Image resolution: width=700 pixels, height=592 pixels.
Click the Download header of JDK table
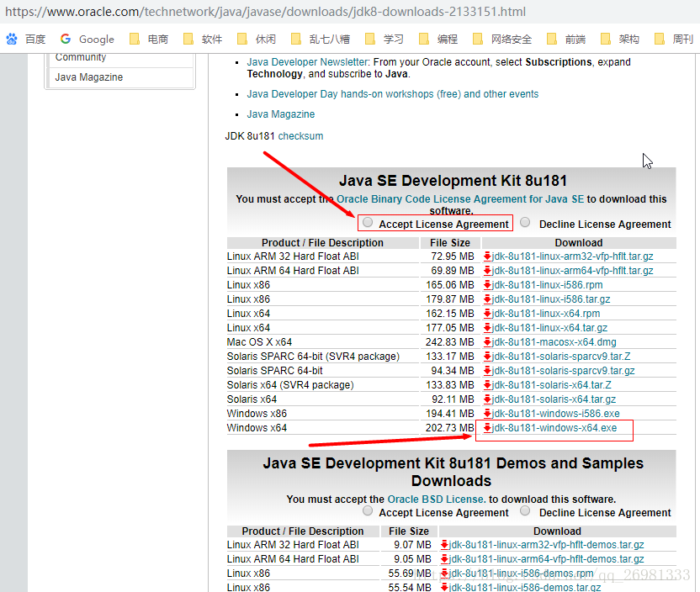pyautogui.click(x=579, y=243)
